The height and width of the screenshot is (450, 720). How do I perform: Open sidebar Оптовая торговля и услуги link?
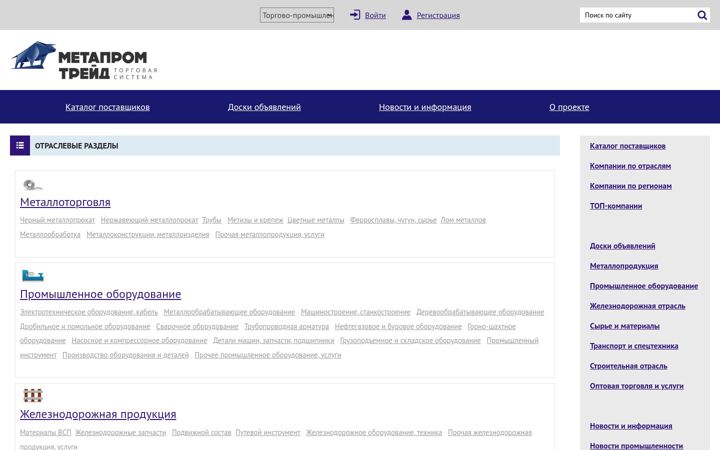[x=637, y=386]
